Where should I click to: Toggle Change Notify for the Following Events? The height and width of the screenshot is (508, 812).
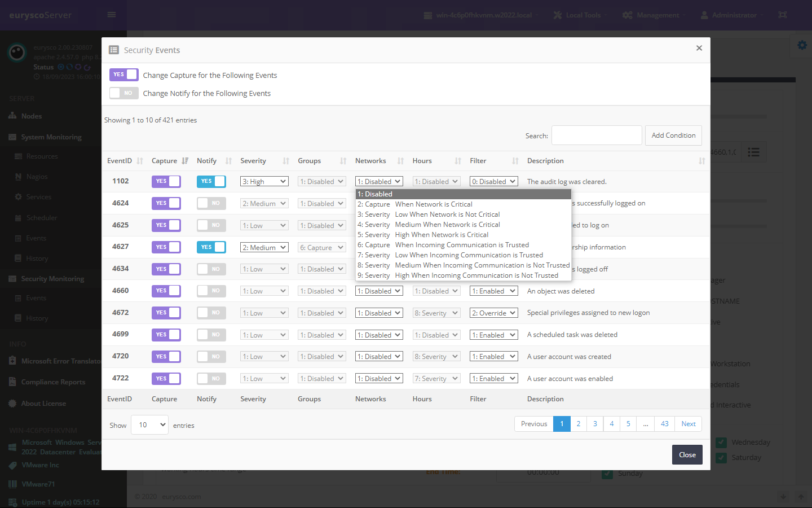(x=123, y=93)
